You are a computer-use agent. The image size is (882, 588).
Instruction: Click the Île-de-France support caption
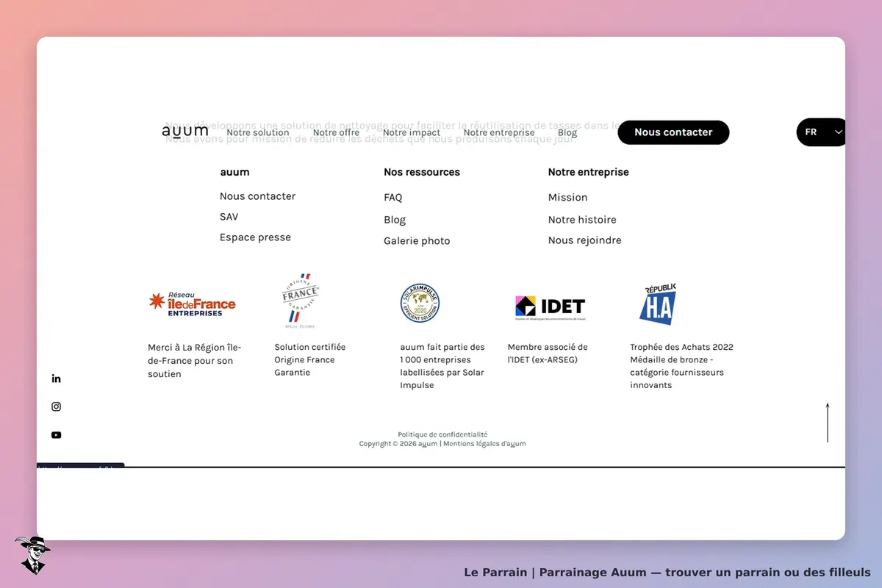click(195, 361)
